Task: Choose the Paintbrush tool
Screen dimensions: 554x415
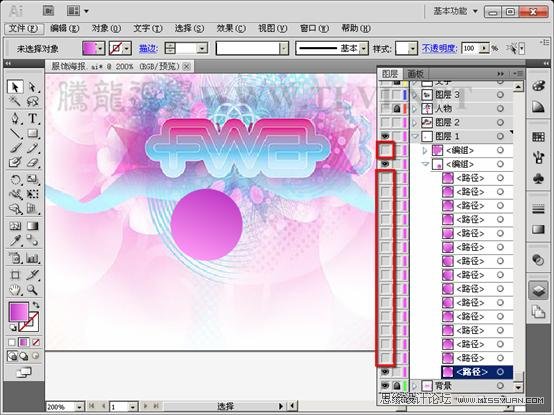Action: pos(15,148)
